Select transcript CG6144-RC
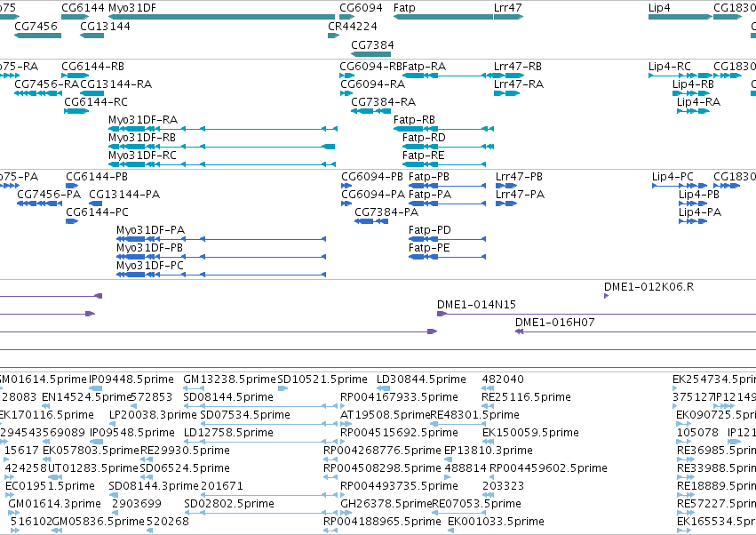Screen dimensions: 756x535 click(76, 111)
